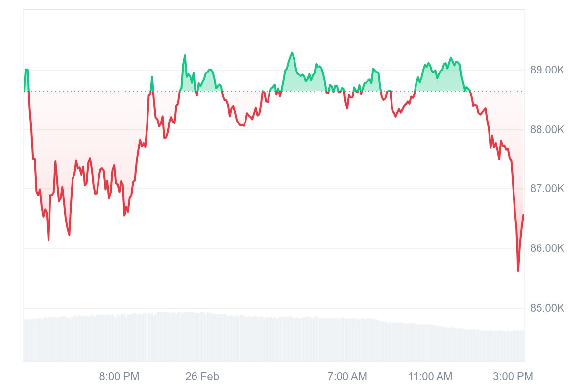Image resolution: width=588 pixels, height=392 pixels.
Task: Click the 3:00 PM time label
Action: click(x=513, y=377)
